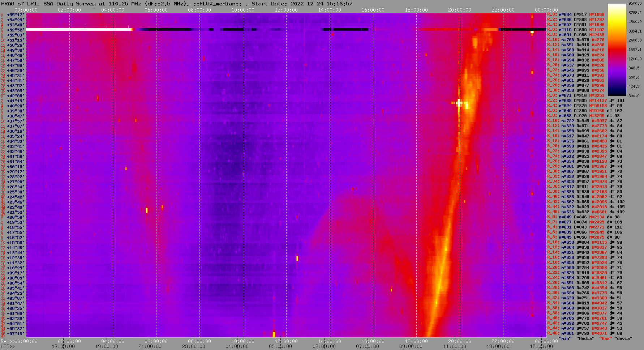Image resolution: width=644 pixels, height=350 pixels.
Task: Click the '^devia^' column legend label
Action: coord(623,338)
